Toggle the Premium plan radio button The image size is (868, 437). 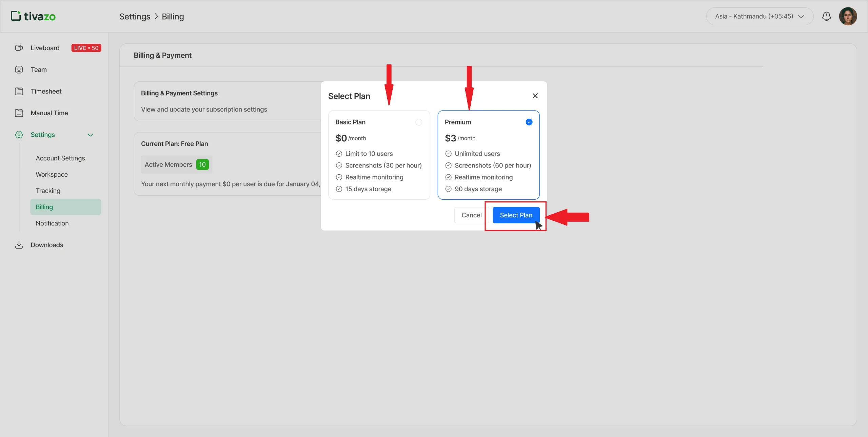[x=529, y=122]
